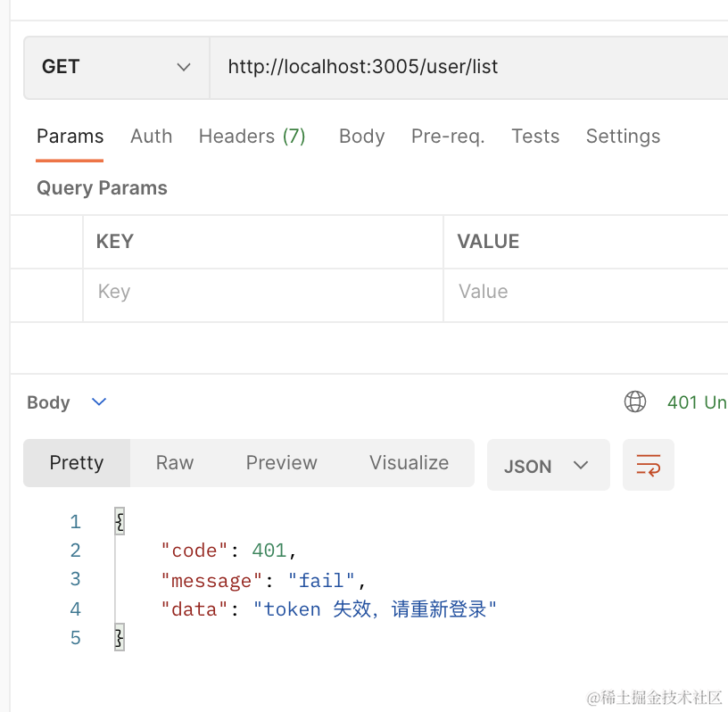Show the Preview response view
The height and width of the screenshot is (712, 728).
click(281, 463)
